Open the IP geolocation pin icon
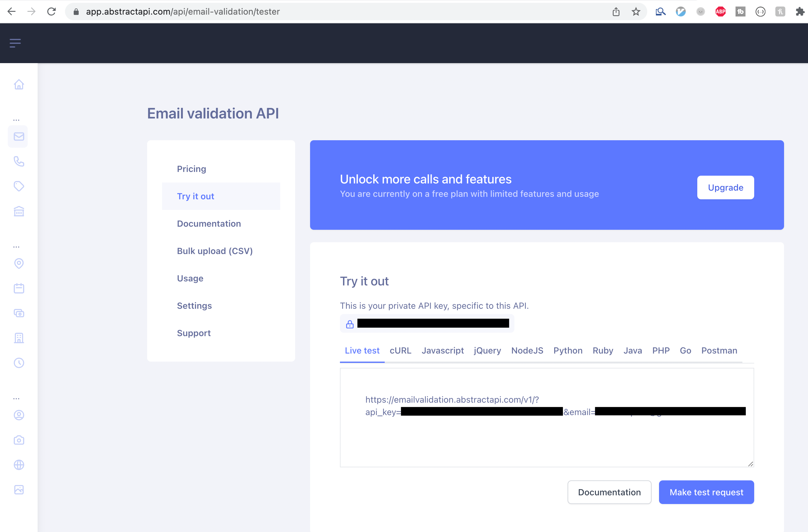Viewport: 808px width, 532px height. pyautogui.click(x=19, y=263)
